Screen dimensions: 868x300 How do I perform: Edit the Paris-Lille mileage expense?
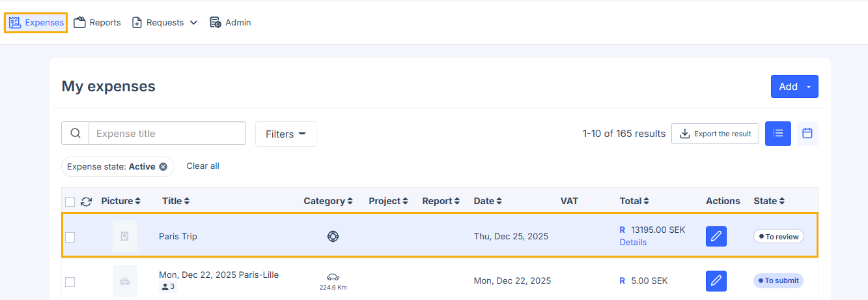pyautogui.click(x=716, y=281)
